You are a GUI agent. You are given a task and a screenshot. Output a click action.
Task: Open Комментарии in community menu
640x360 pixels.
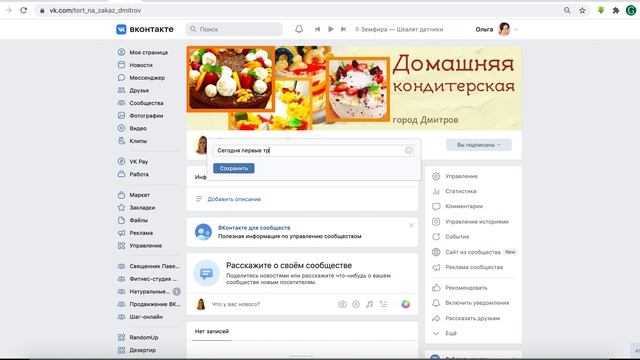pos(464,206)
